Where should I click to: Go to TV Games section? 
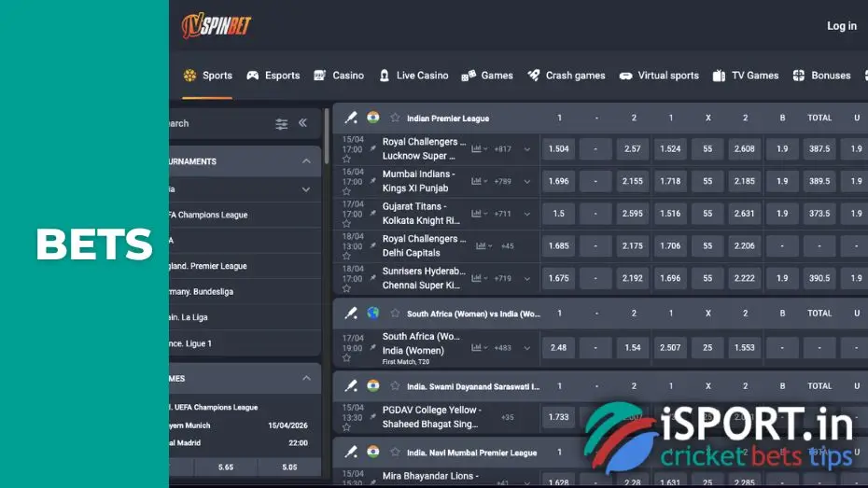pyautogui.click(x=746, y=76)
